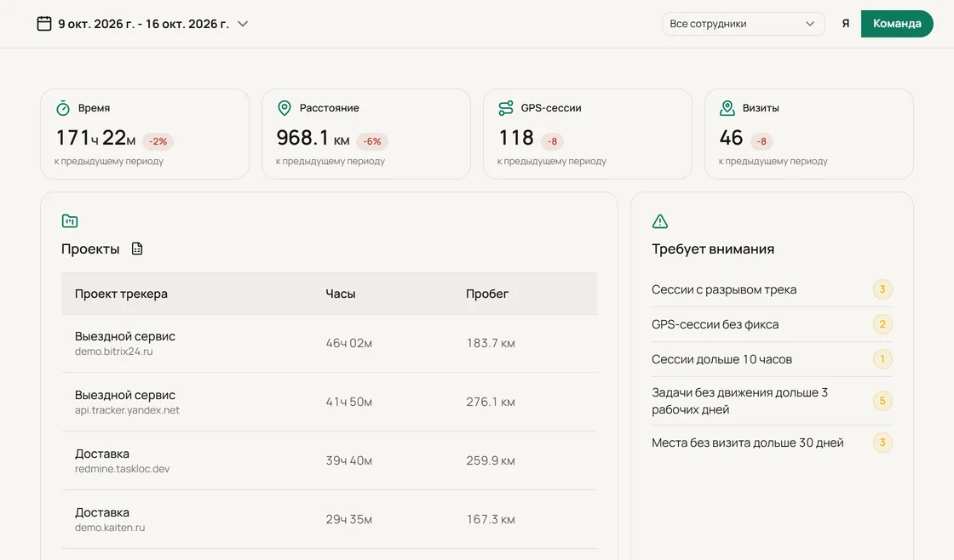Open GPS-сессии без фикса

point(772,325)
